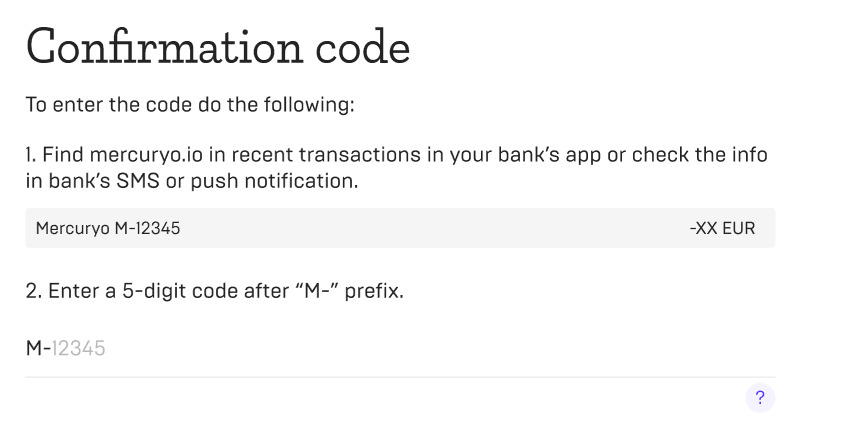Click the words 'SMS or push notification'
This screenshot has height=432, width=848.
pyautogui.click(x=237, y=181)
